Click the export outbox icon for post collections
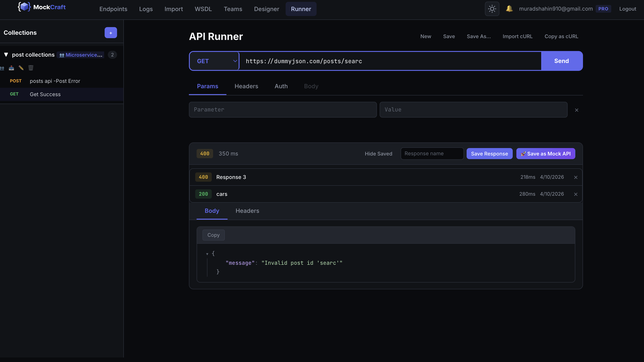The image size is (644, 362). tap(12, 68)
